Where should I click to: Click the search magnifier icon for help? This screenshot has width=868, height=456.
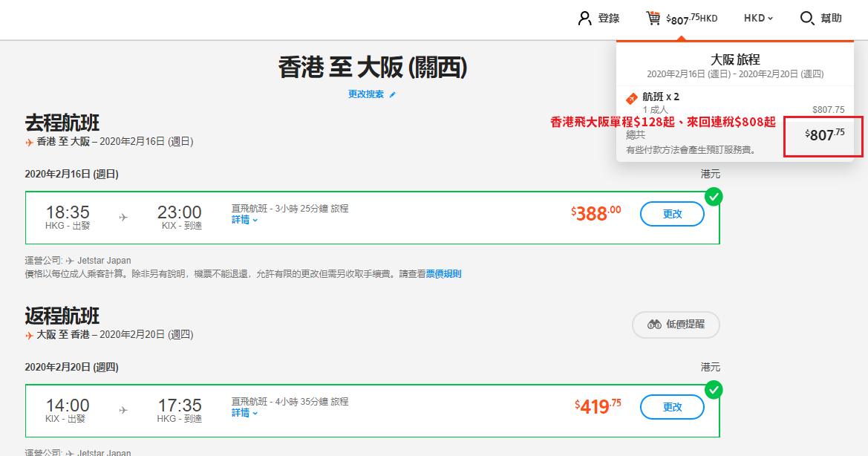click(807, 19)
